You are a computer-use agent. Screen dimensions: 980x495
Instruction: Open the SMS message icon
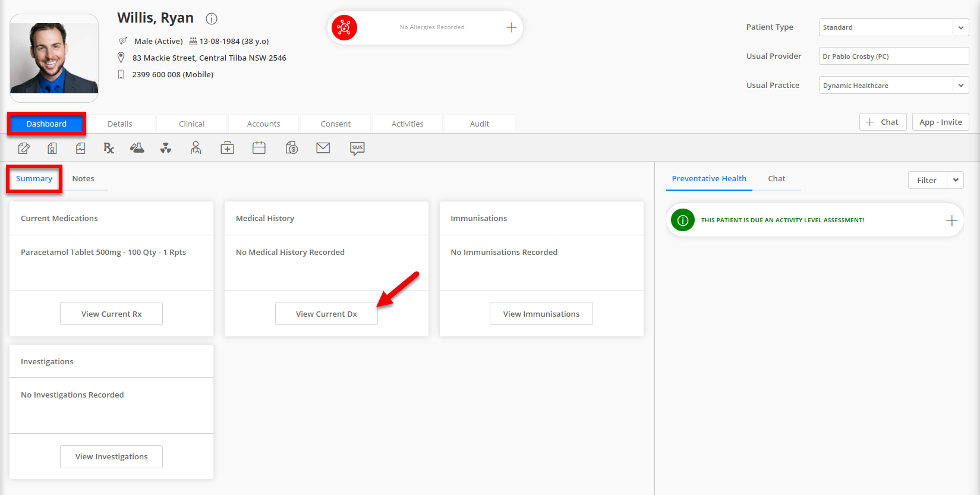coord(357,149)
